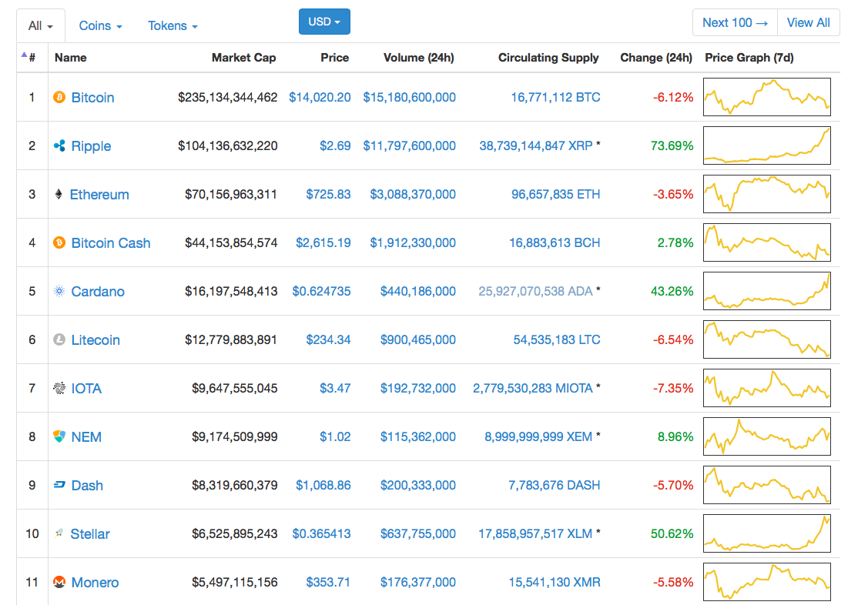The width and height of the screenshot is (868, 605).
Task: Open the Ripple coin page link
Action: click(92, 146)
